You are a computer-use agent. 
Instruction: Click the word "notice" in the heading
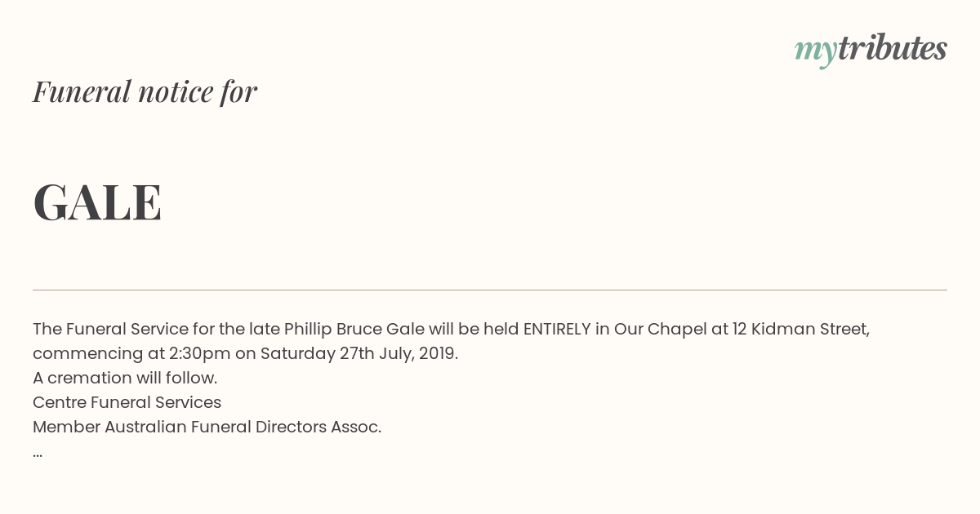pos(176,92)
